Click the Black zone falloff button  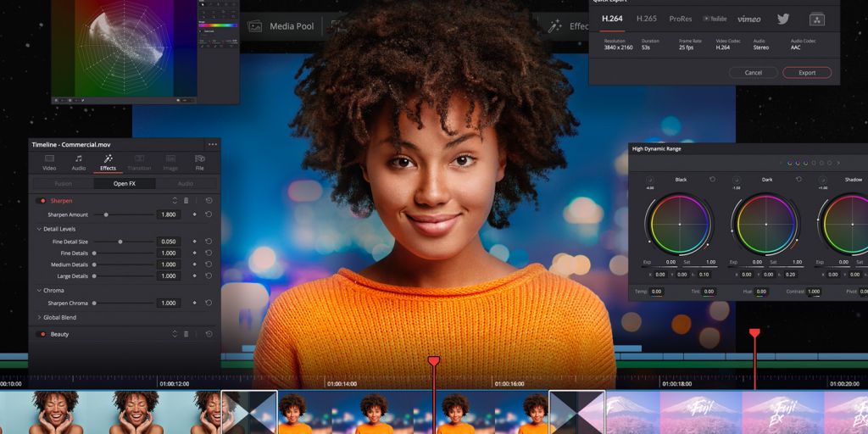pos(650,180)
